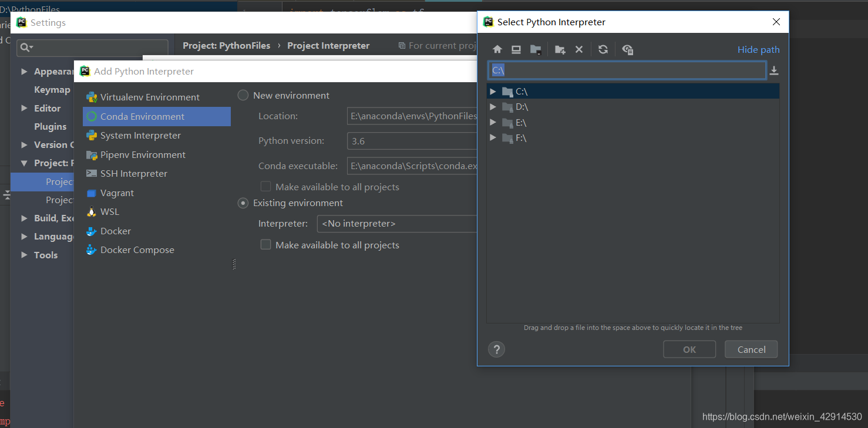868x428 pixels.
Task: Choose New environment radio button
Action: click(x=243, y=95)
